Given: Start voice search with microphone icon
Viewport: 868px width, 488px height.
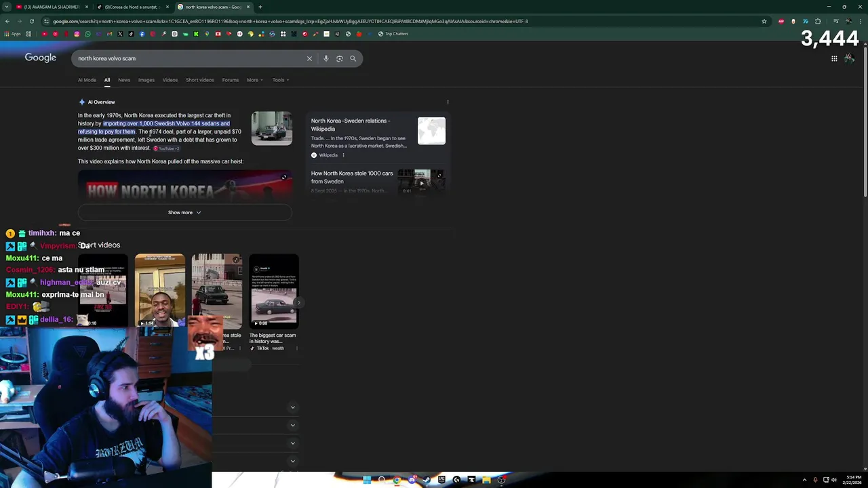Looking at the screenshot, I should pos(326,58).
